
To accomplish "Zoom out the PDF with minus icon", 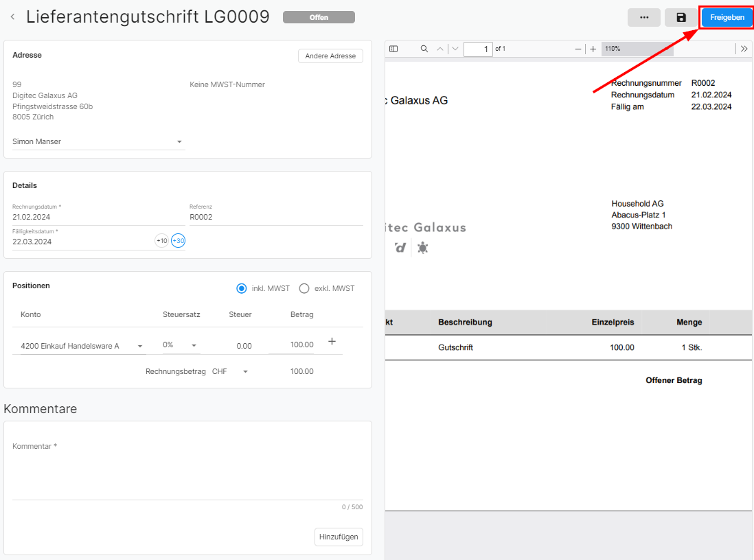I will click(x=578, y=49).
